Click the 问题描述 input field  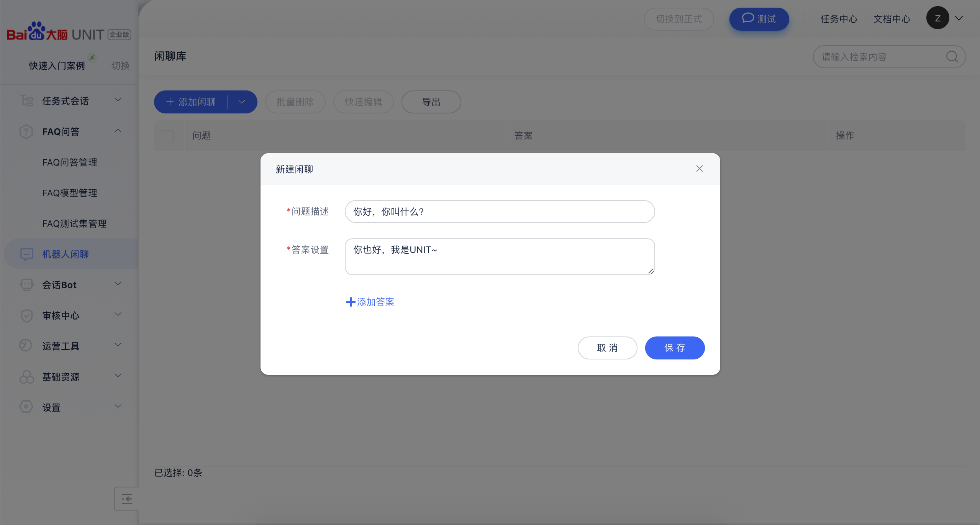500,212
